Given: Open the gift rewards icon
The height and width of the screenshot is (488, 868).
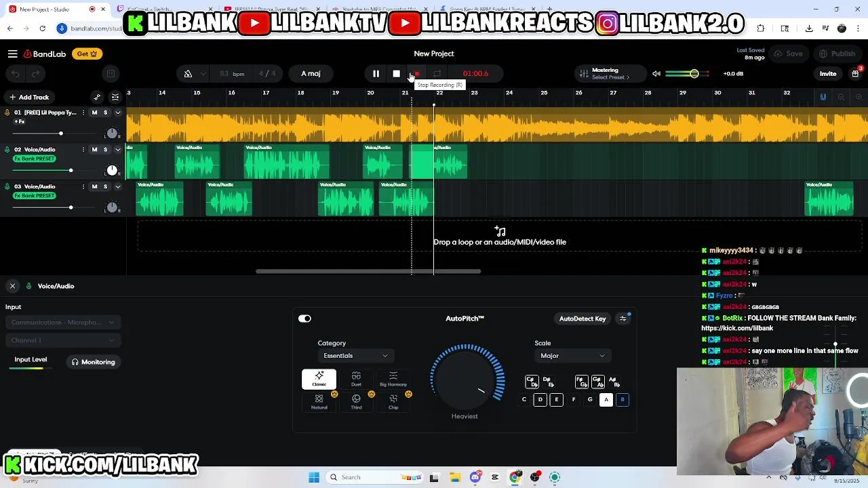Looking at the screenshot, I should tap(855, 73).
